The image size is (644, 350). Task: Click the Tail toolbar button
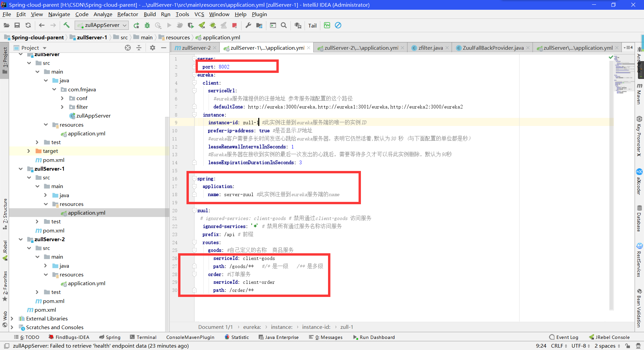(x=312, y=26)
